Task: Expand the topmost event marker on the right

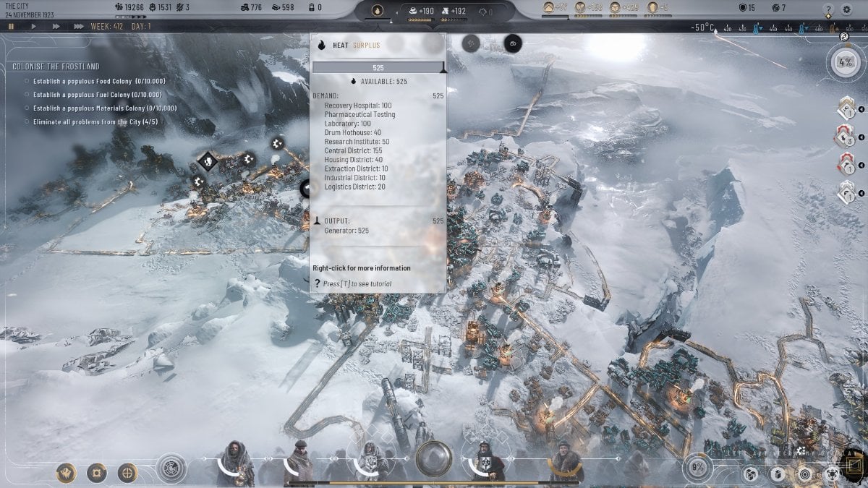Action: pyautogui.click(x=861, y=109)
